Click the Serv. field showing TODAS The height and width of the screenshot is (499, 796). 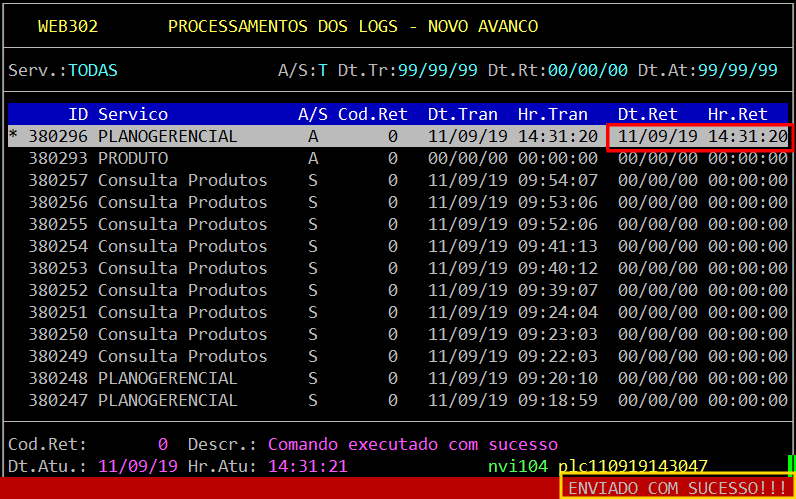(x=92, y=70)
